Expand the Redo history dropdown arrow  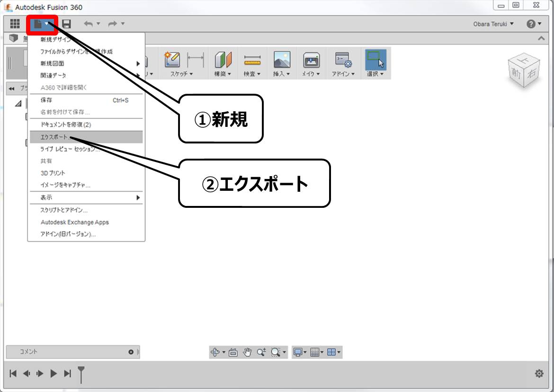pyautogui.click(x=123, y=24)
